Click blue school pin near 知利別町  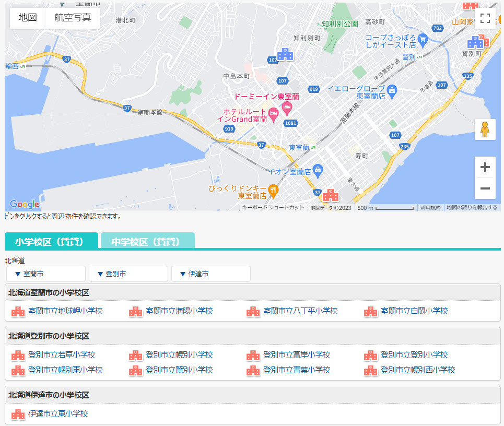[x=285, y=54]
